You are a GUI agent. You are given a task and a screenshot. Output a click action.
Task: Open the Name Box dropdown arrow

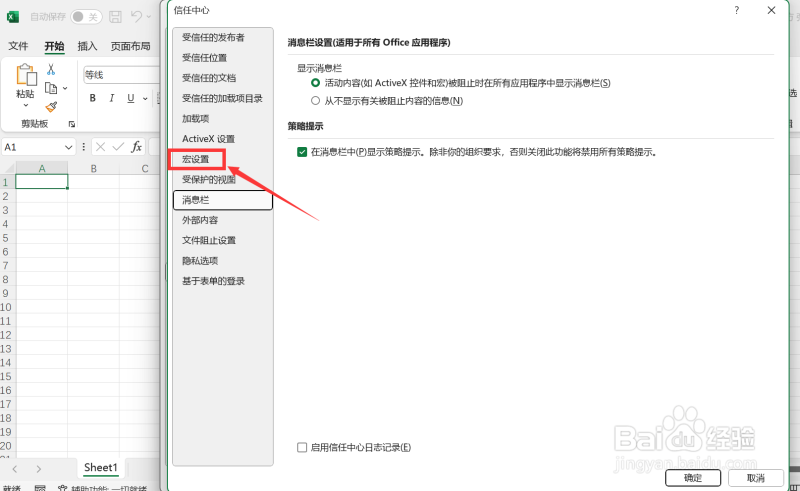tap(68, 148)
